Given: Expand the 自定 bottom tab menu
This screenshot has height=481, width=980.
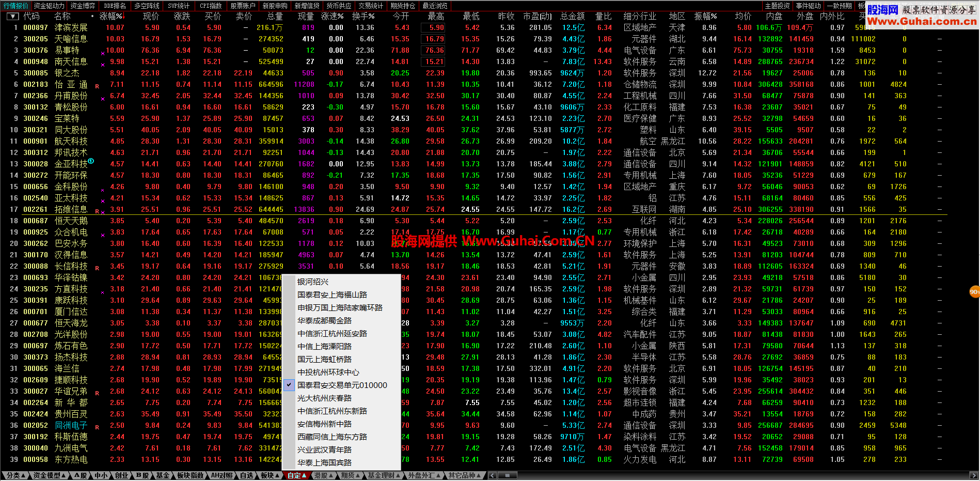Looking at the screenshot, I should click(x=296, y=475).
